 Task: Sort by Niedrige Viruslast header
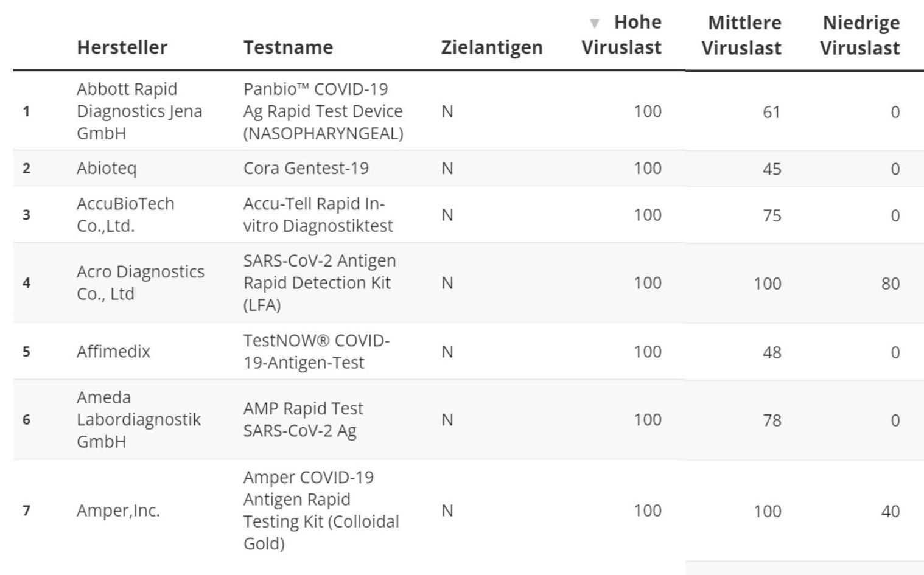859,35
